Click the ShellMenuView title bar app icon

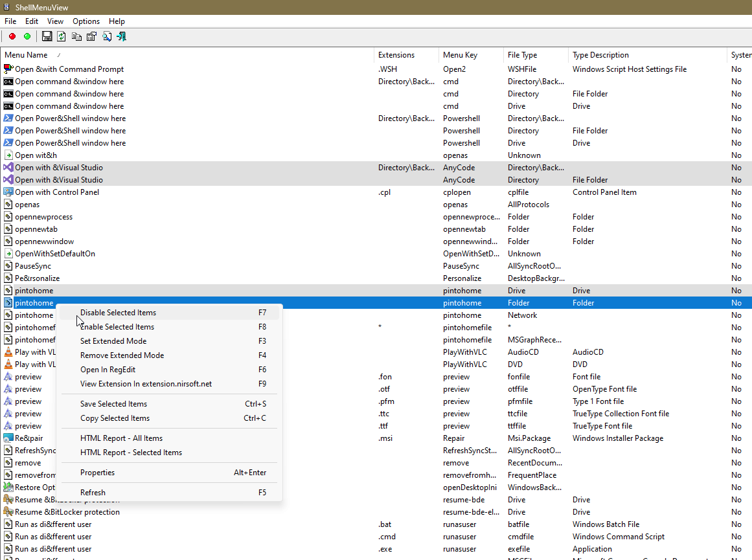pyautogui.click(x=6, y=7)
